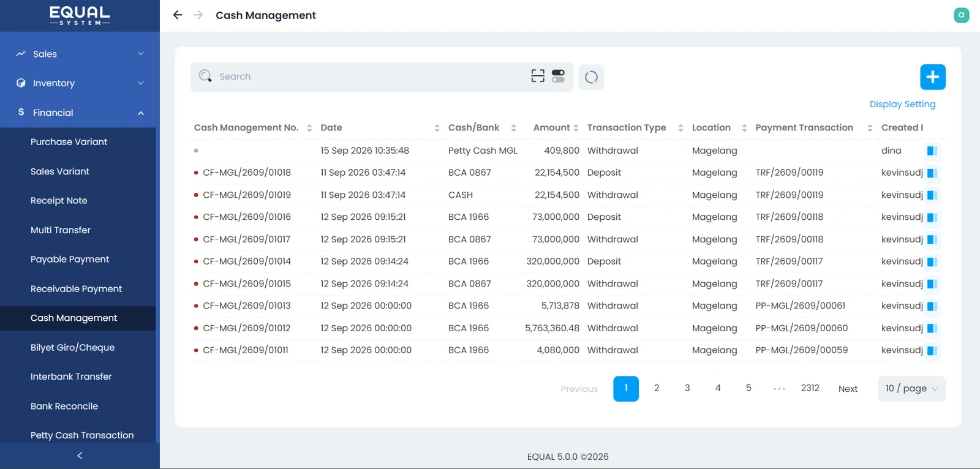Open row action icon for CF-MGL/2609/01019
This screenshot has width=980, height=469.
point(932,195)
